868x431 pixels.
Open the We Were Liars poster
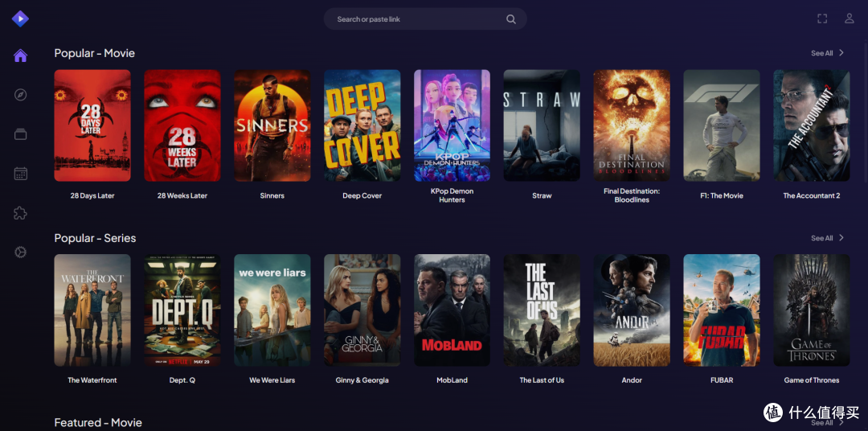[x=272, y=310]
